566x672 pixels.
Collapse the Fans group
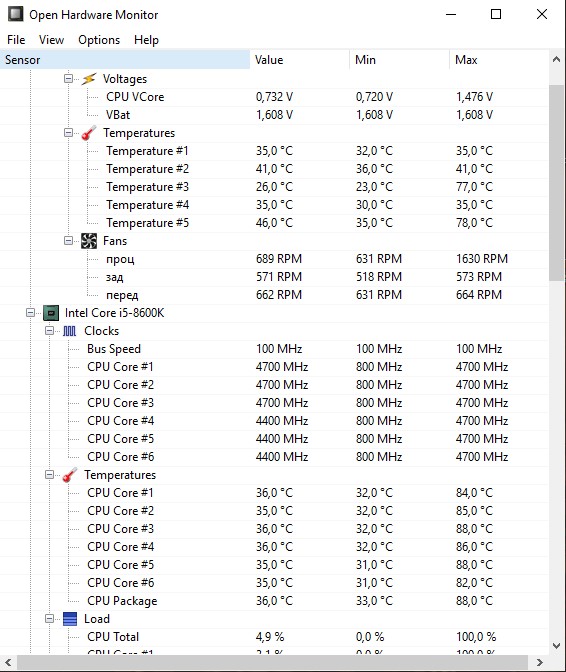pyautogui.click(x=68, y=240)
